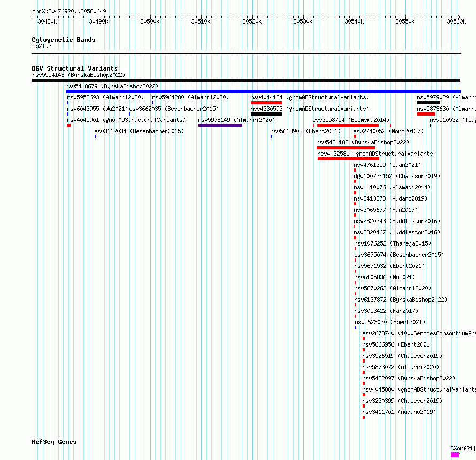Click nsv5870262 (Almarri2020) label

[x=393, y=288]
